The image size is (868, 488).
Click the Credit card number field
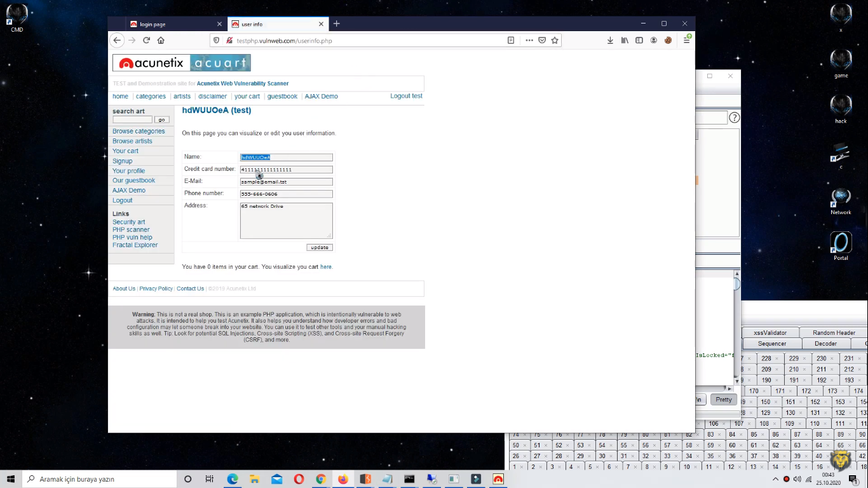(x=286, y=170)
